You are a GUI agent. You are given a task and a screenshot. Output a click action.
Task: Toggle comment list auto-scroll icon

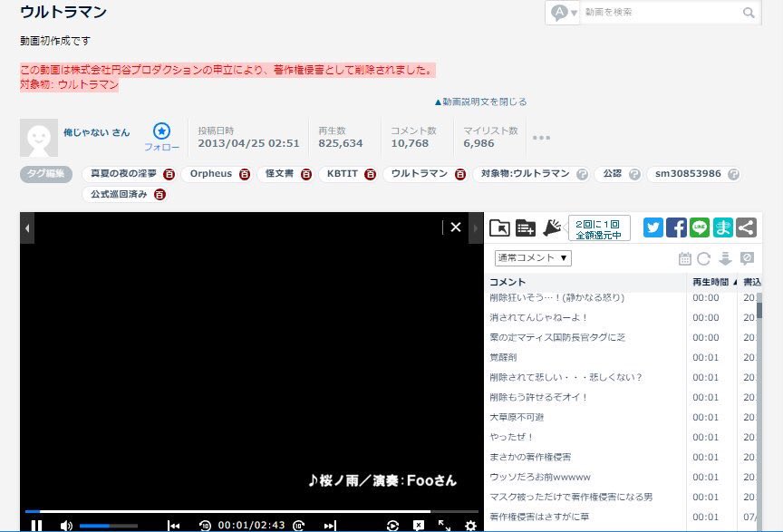pyautogui.click(x=725, y=259)
